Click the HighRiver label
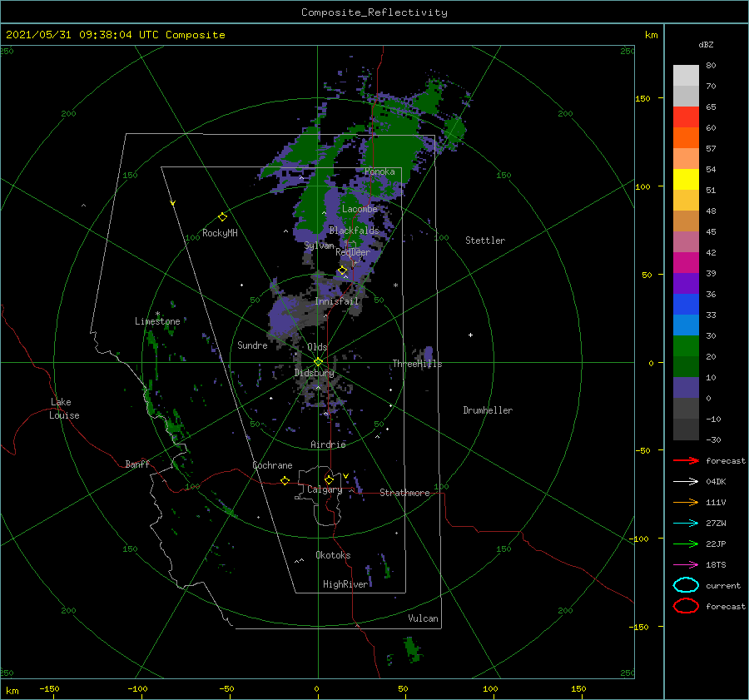The height and width of the screenshot is (700, 749). (x=345, y=584)
